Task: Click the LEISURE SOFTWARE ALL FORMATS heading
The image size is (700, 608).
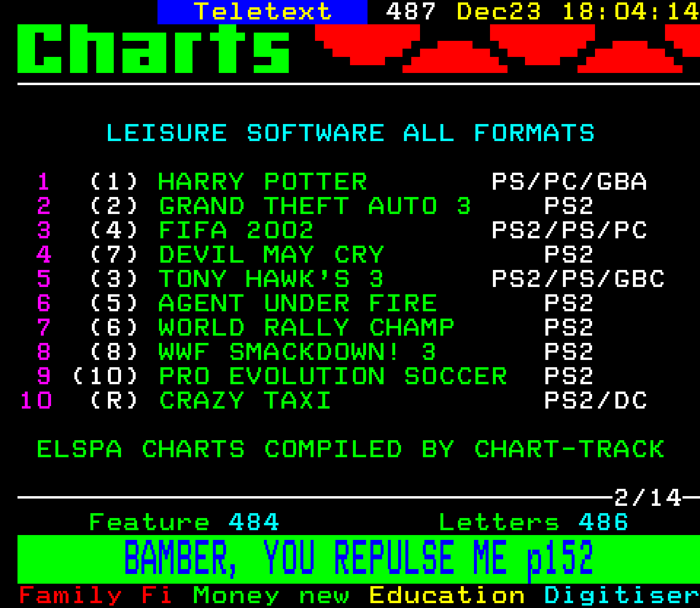Action: click(x=350, y=133)
